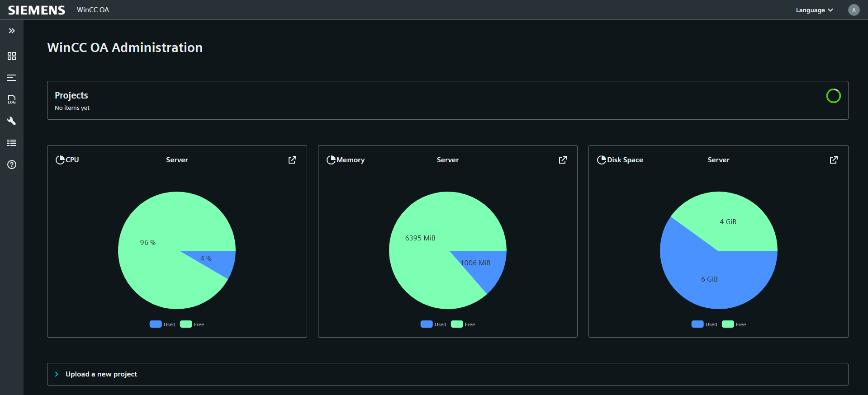The image size is (868, 395).
Task: Click the green refresh circle in Projects
Action: point(833,96)
